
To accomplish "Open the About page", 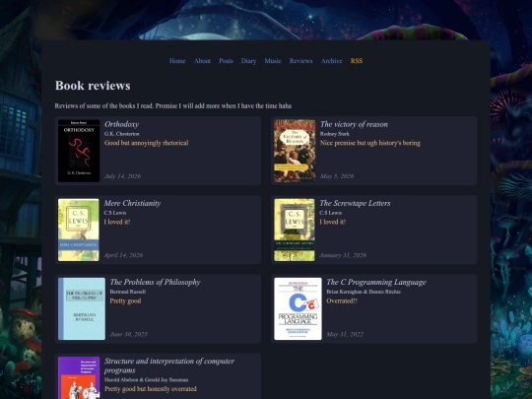I will [x=202, y=61].
